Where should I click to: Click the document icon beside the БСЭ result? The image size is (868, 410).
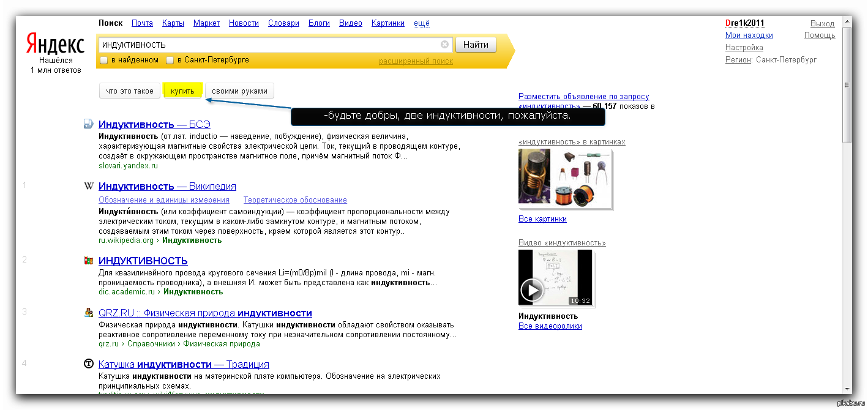(x=88, y=124)
